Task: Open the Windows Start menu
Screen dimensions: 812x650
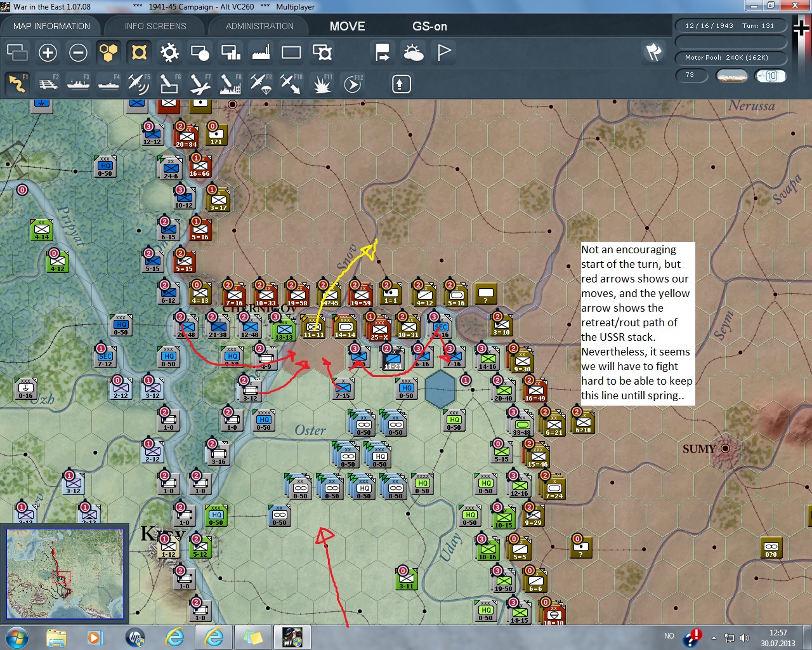Action: pos(17,637)
